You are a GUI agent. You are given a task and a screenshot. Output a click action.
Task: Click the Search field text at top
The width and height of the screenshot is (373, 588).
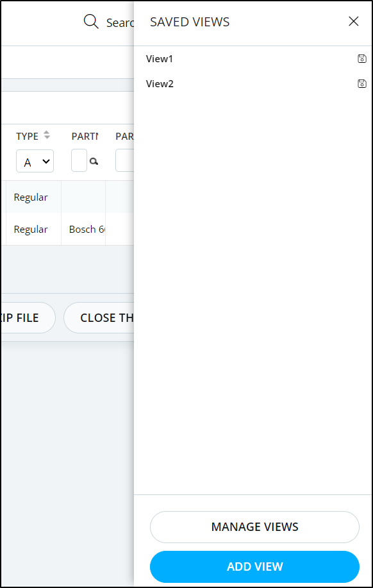(120, 22)
